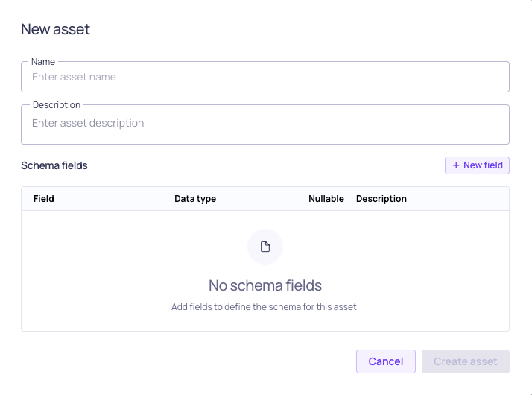Image resolution: width=532 pixels, height=395 pixels.
Task: Click the Data type column header
Action: (x=195, y=199)
